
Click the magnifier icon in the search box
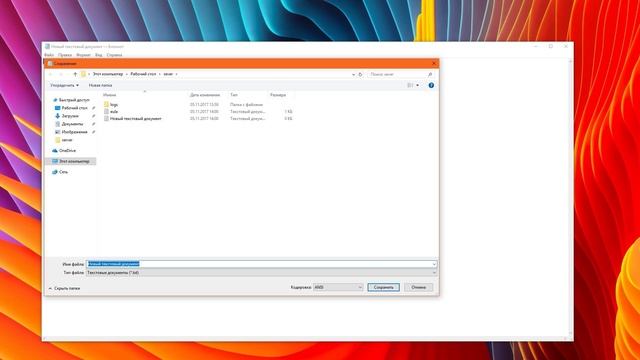tap(430, 74)
